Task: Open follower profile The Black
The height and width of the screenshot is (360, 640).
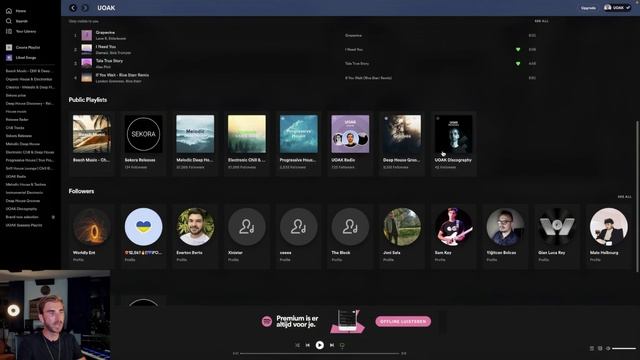Action: 350,236
